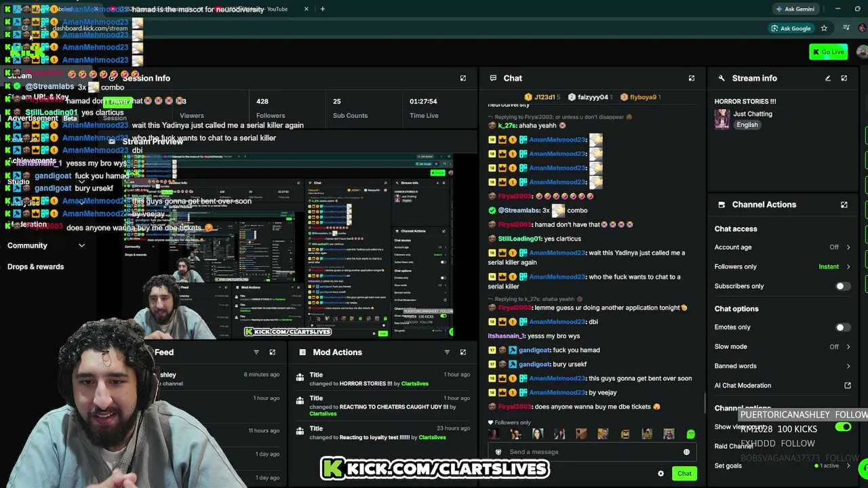
Task: Expand the Channel Actions panel
Action: 844,204
